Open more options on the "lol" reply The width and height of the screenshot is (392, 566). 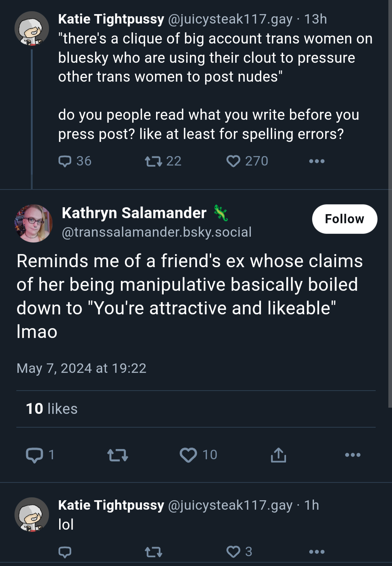pyautogui.click(x=317, y=552)
